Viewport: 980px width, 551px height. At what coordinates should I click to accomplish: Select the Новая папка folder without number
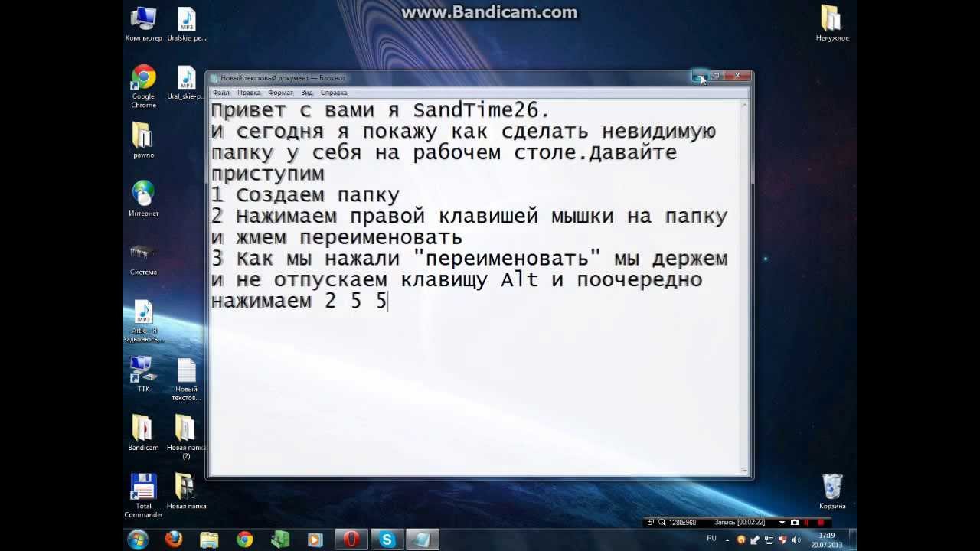[x=186, y=491]
